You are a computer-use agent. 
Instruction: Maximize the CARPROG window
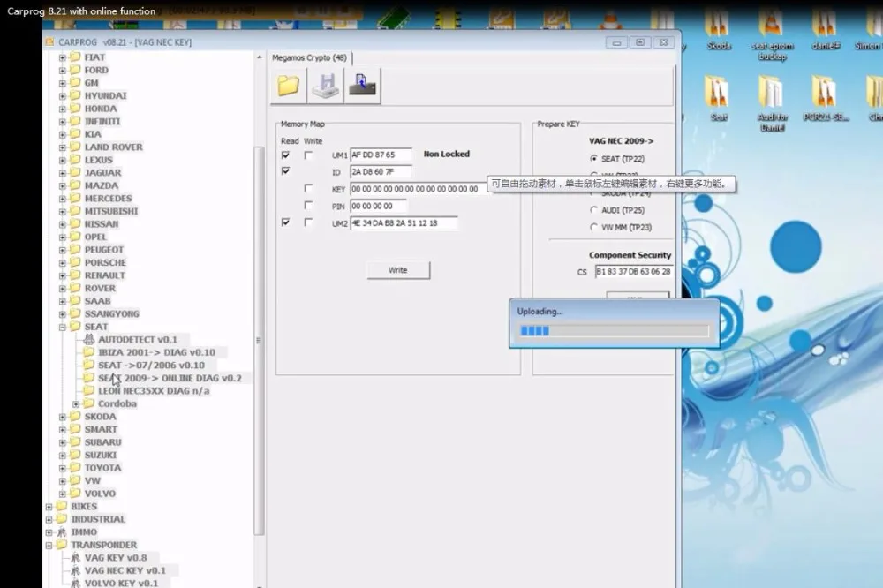pos(640,42)
